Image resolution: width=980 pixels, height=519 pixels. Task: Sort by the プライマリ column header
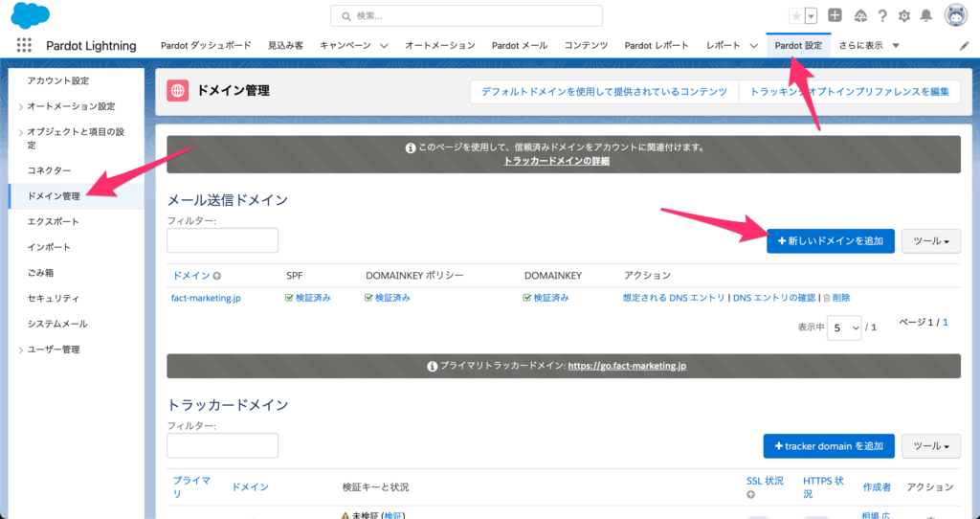pos(191,486)
